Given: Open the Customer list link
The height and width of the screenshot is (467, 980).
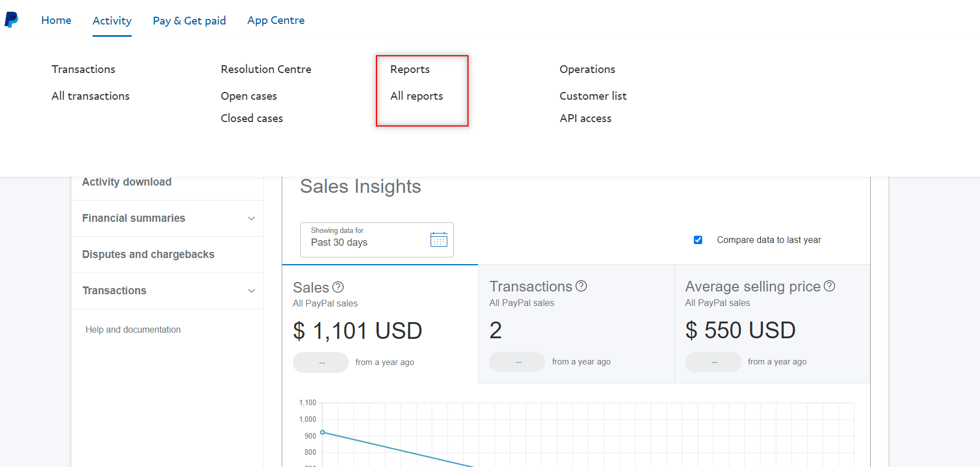Looking at the screenshot, I should coord(593,96).
